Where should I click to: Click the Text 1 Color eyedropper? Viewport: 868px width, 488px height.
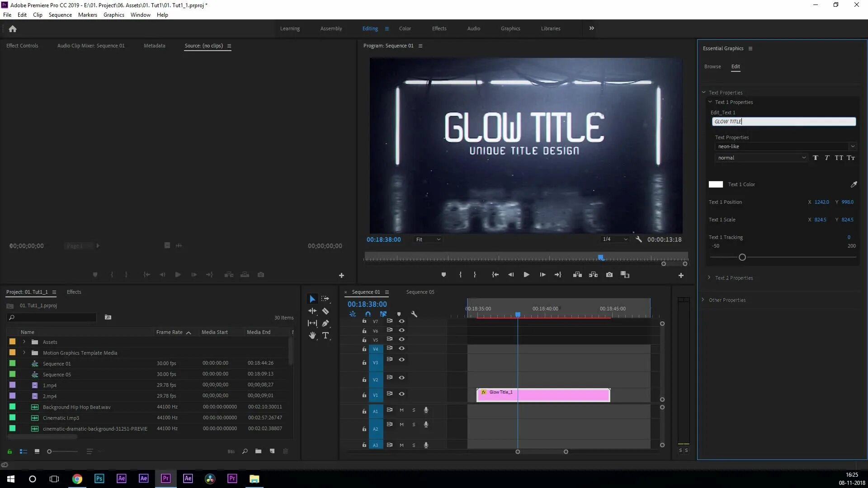pos(854,184)
